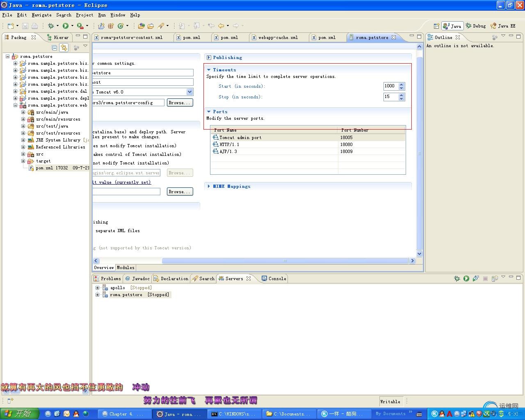This screenshot has height=420, width=525.
Task: Select the Tomcat admin port row
Action: pos(308,137)
